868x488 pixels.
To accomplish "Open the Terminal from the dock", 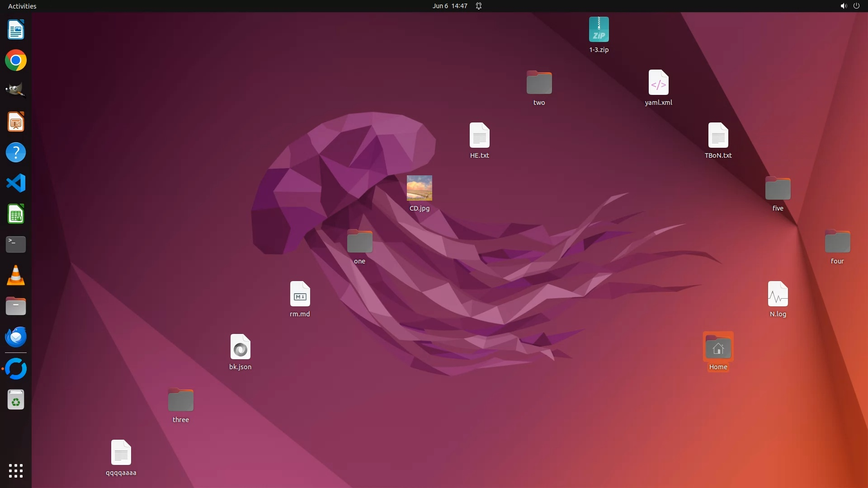I will point(16,244).
